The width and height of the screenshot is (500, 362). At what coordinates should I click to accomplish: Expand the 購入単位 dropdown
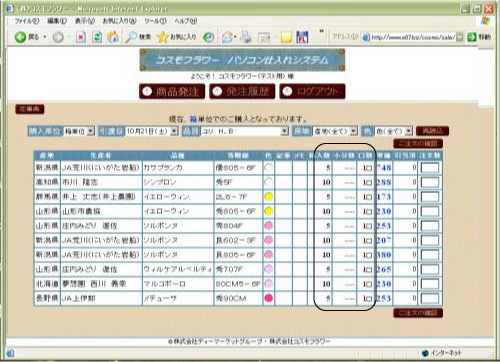pyautogui.click(x=79, y=131)
